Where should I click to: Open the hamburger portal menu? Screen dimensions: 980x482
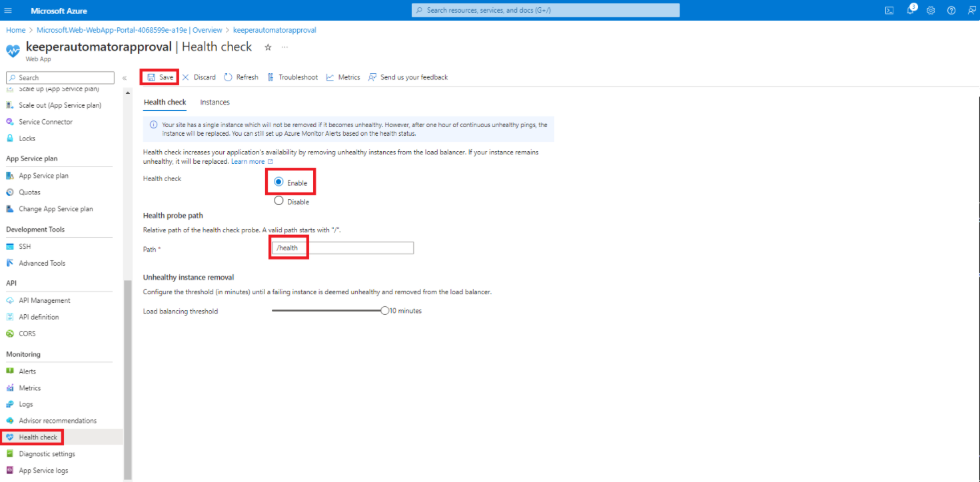click(9, 11)
